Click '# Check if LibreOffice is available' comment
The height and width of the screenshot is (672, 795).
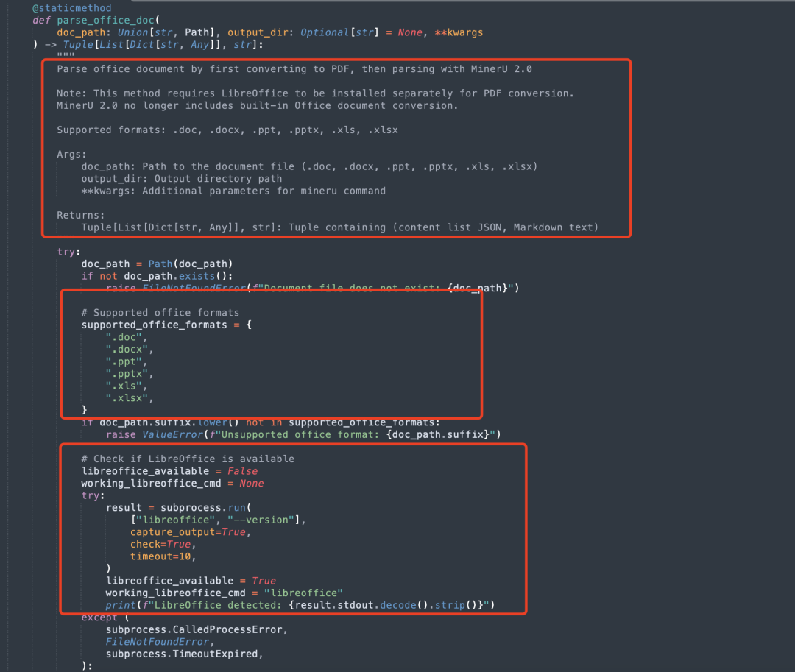pyautogui.click(x=188, y=459)
